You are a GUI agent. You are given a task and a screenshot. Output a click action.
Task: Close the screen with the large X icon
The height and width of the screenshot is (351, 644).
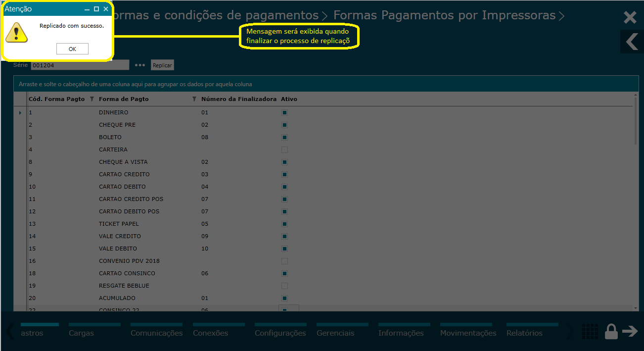click(x=630, y=18)
